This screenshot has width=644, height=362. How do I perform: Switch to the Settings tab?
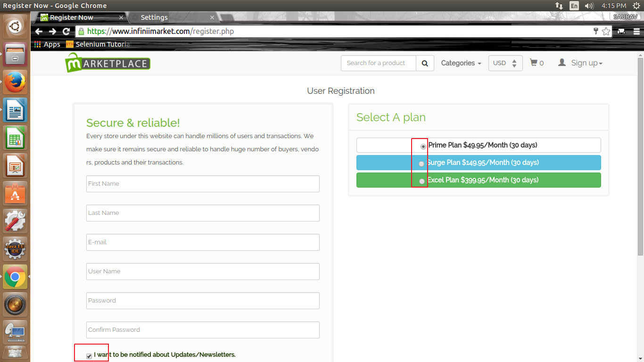[154, 17]
